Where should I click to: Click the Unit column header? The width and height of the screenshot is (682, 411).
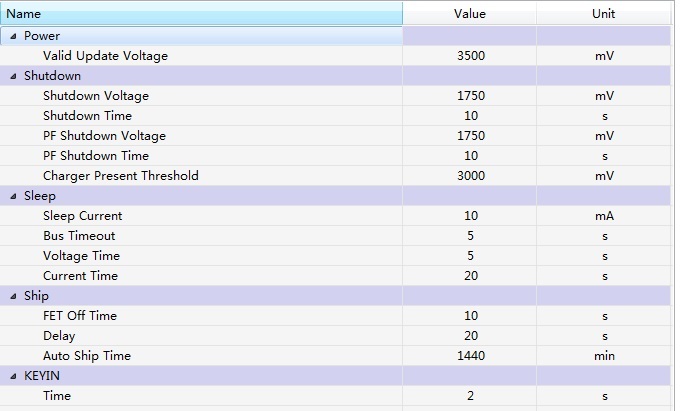pyautogui.click(x=603, y=14)
